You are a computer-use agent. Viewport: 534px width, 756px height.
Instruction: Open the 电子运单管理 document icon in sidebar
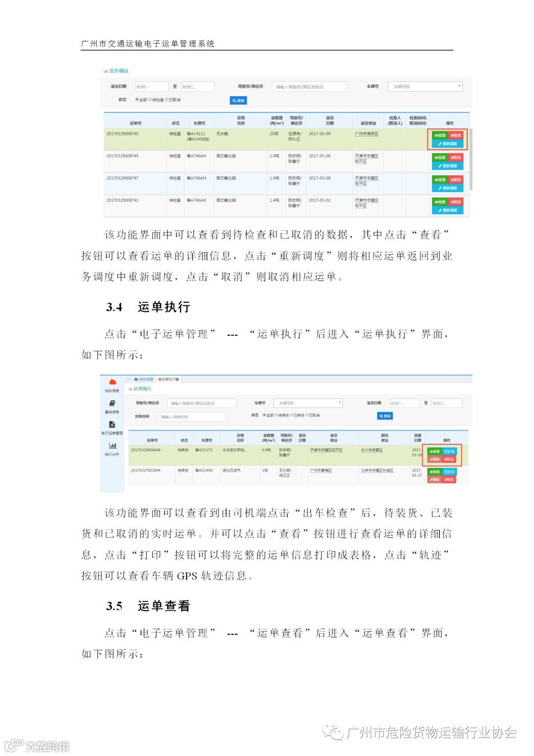pyautogui.click(x=112, y=425)
